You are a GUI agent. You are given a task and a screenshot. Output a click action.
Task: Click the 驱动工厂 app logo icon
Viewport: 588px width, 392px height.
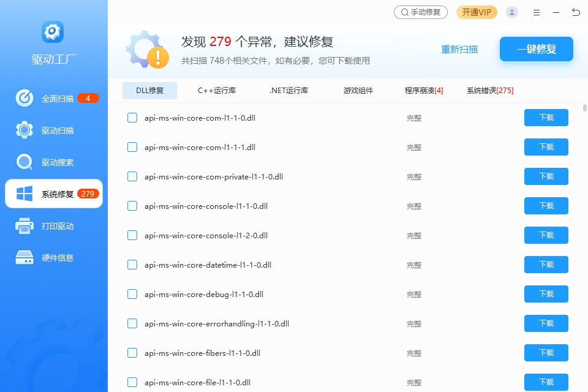[x=53, y=32]
